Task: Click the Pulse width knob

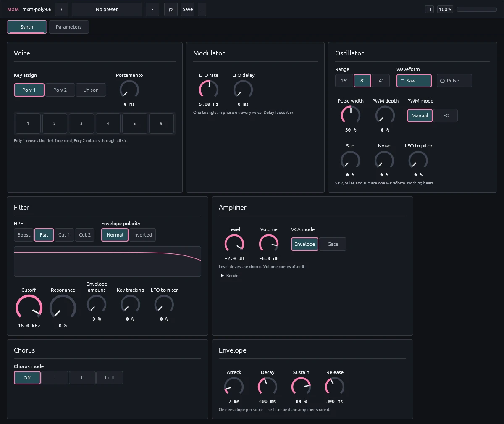Action: (x=351, y=115)
